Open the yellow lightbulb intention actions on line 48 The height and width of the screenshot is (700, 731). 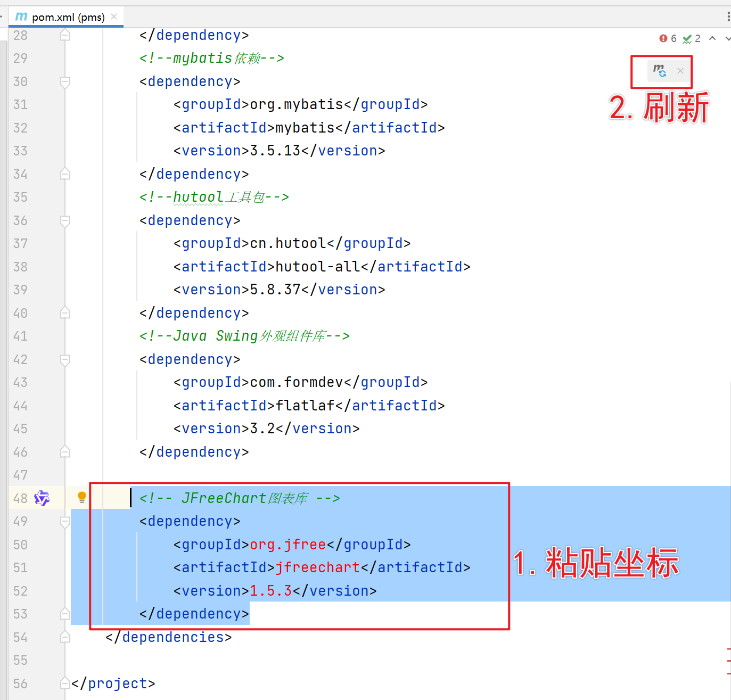pyautogui.click(x=81, y=497)
